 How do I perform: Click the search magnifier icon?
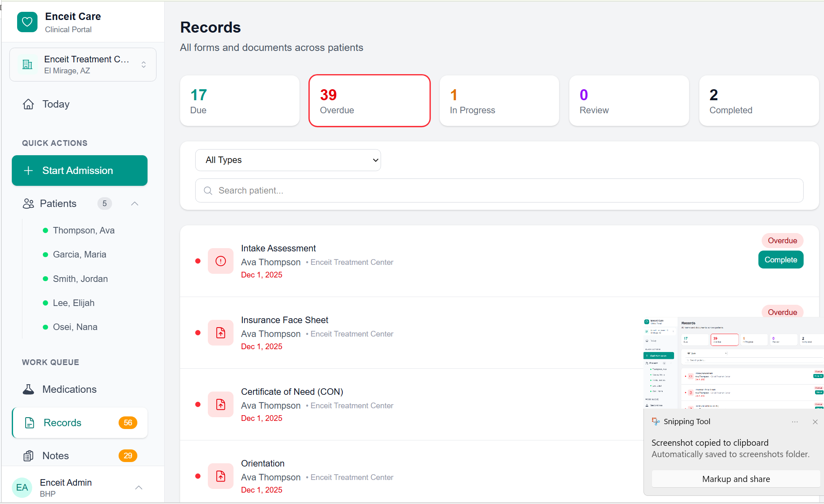(208, 191)
